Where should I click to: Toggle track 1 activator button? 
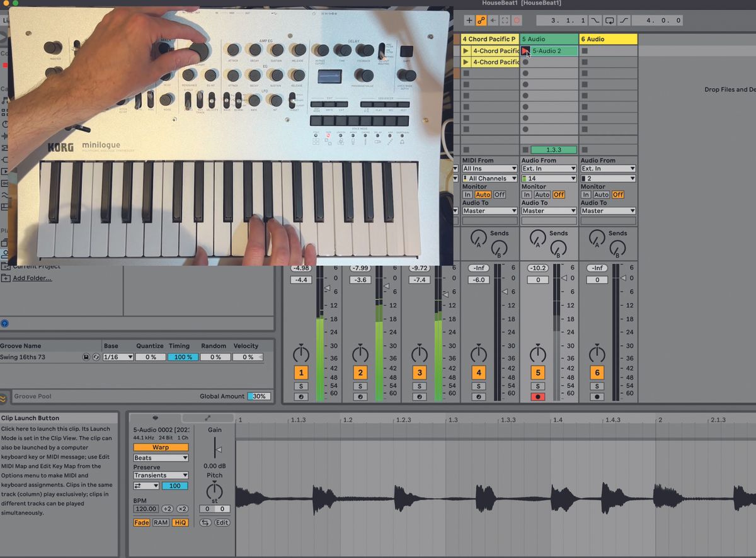point(301,373)
